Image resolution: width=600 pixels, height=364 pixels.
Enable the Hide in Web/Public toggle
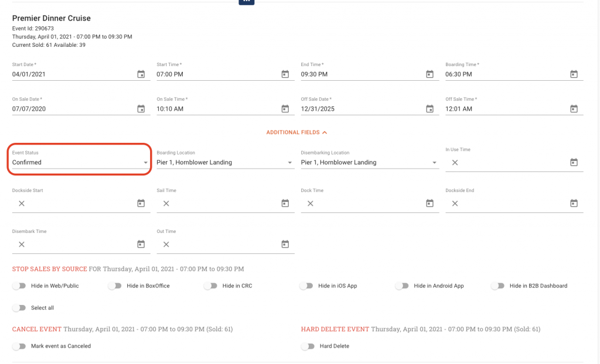19,286
